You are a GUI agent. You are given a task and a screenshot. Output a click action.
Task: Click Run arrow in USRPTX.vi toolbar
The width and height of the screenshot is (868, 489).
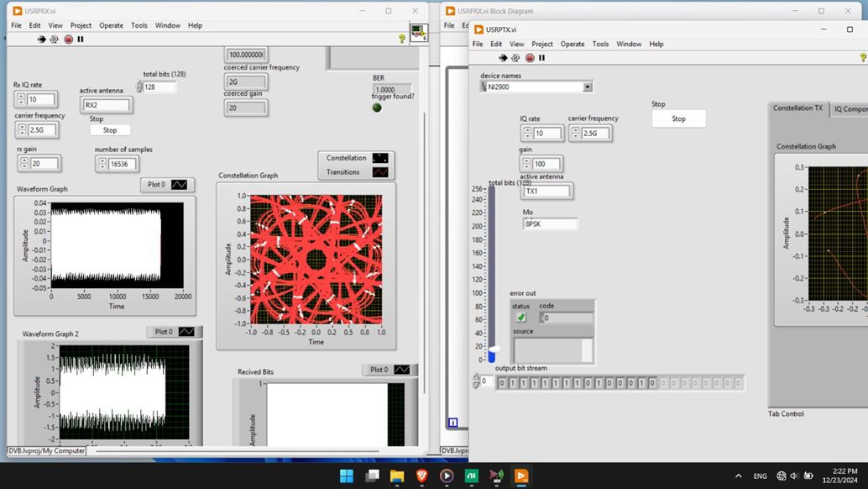point(503,58)
